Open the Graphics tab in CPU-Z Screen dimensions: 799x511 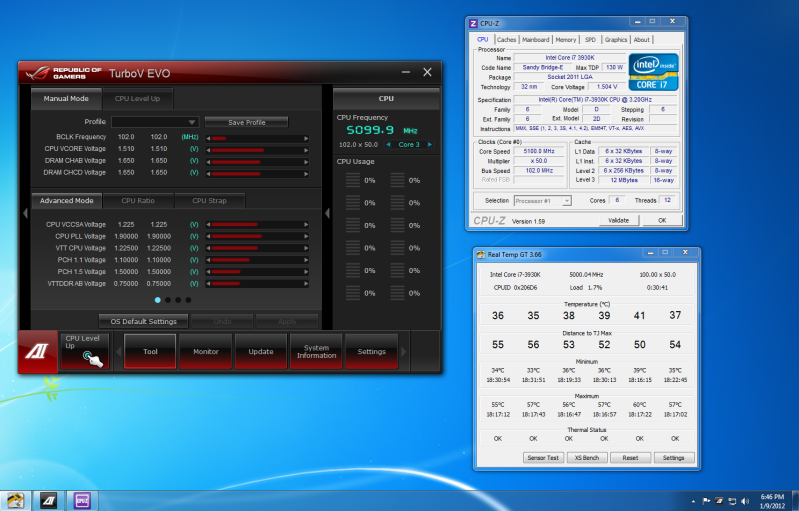pos(616,40)
